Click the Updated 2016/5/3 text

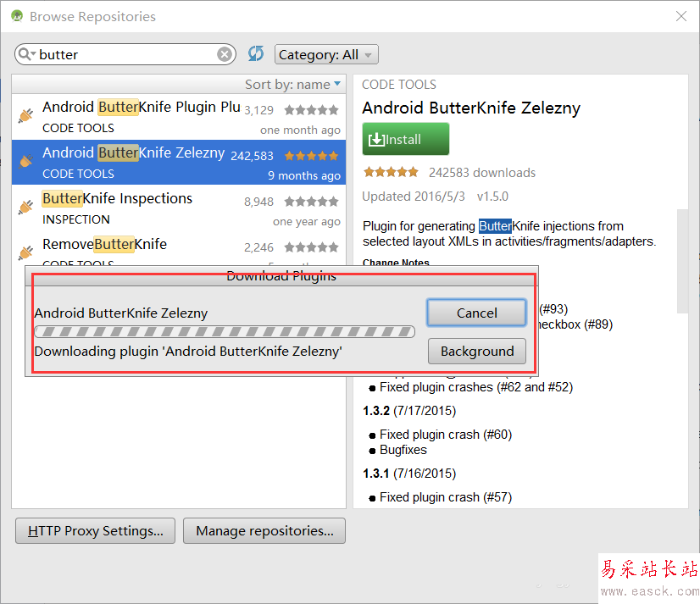point(414,197)
